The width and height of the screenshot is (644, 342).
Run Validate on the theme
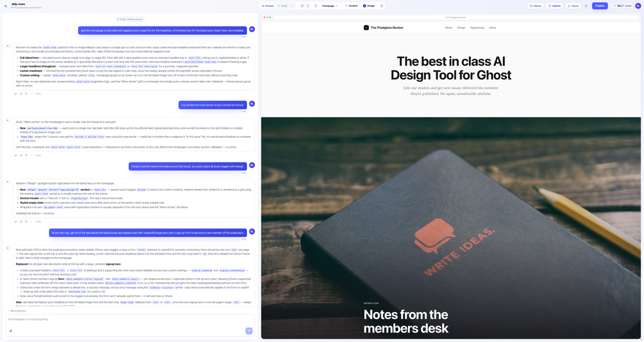(555, 6)
